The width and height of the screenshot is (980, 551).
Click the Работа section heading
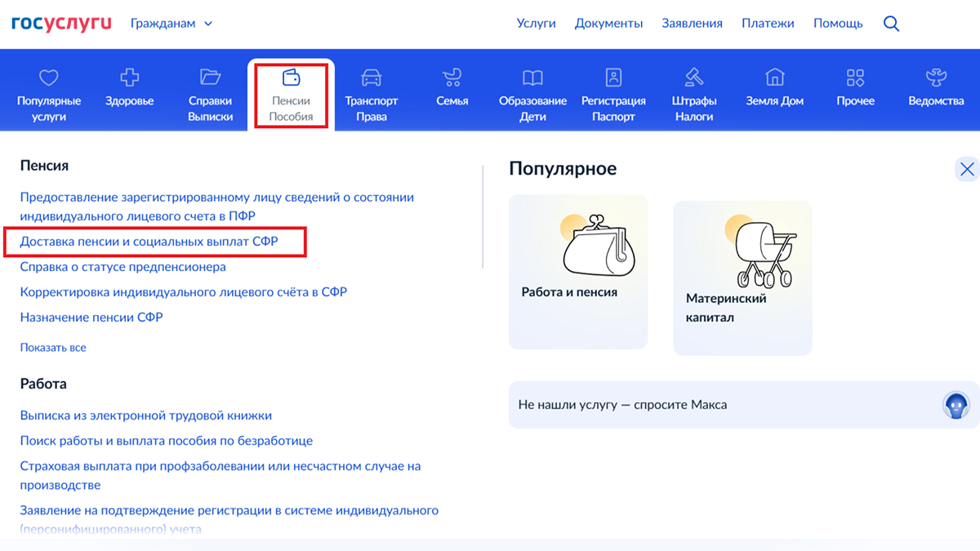click(43, 384)
